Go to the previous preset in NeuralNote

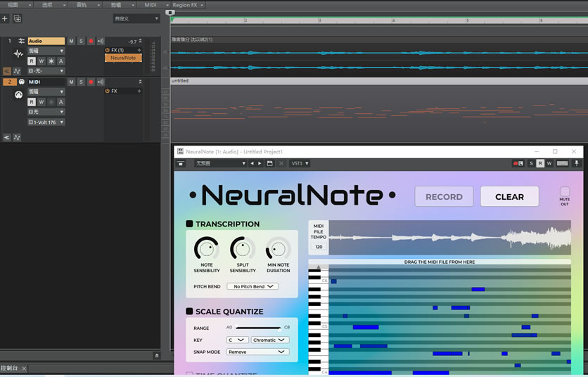coord(252,164)
